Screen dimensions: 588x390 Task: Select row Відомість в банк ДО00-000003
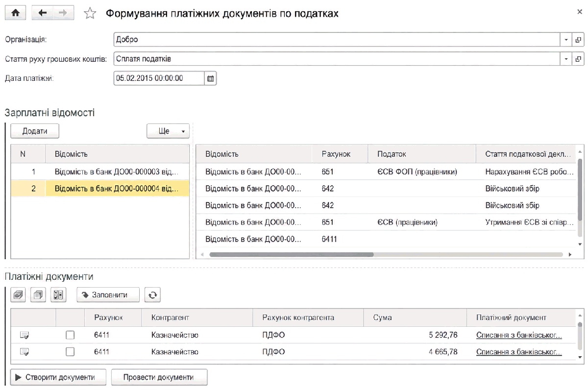pos(100,172)
